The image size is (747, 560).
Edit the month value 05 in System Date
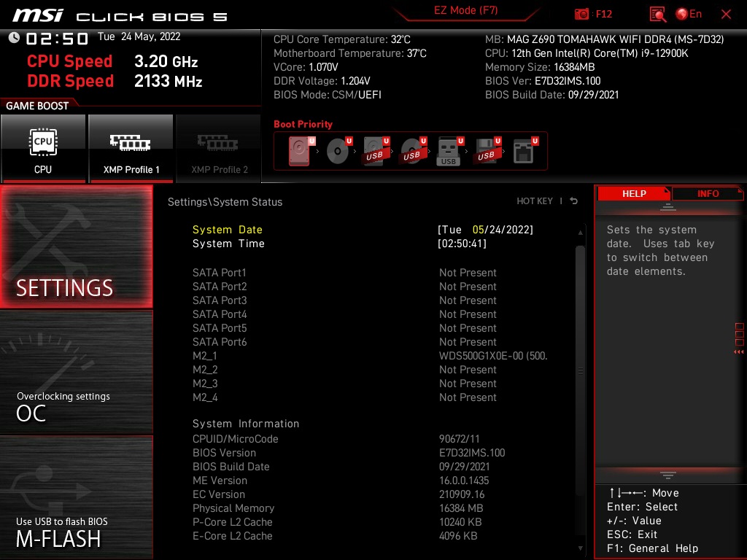pyautogui.click(x=478, y=230)
